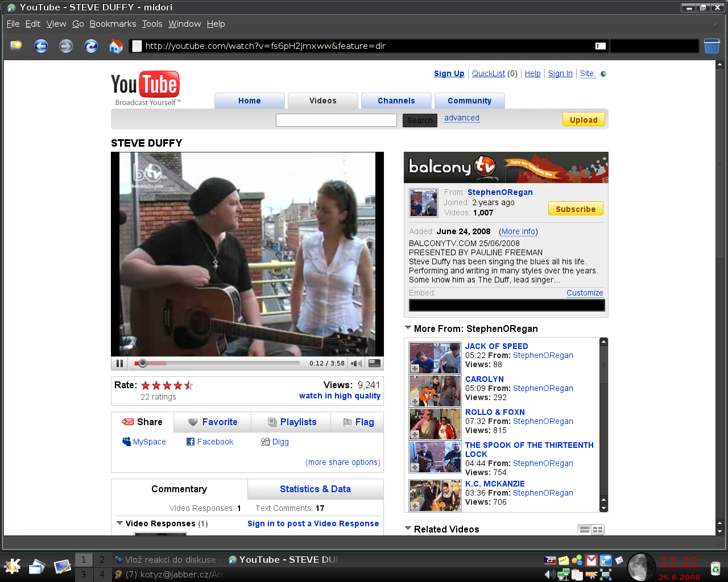728x582 pixels.
Task: Share the video on Digg
Action: click(x=275, y=442)
